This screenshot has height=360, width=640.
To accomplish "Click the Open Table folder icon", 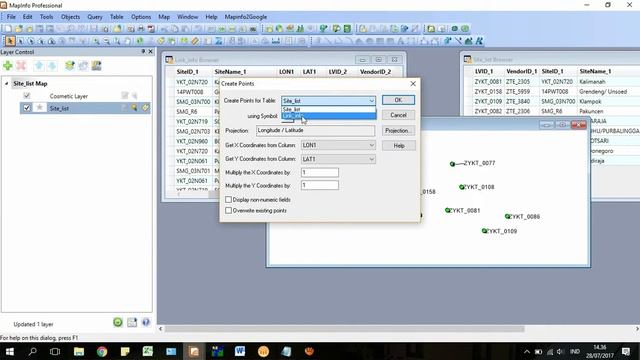I will tap(19, 29).
